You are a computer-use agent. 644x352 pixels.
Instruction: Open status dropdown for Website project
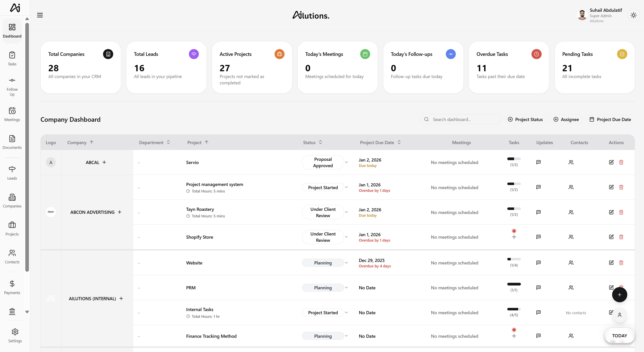click(346, 263)
